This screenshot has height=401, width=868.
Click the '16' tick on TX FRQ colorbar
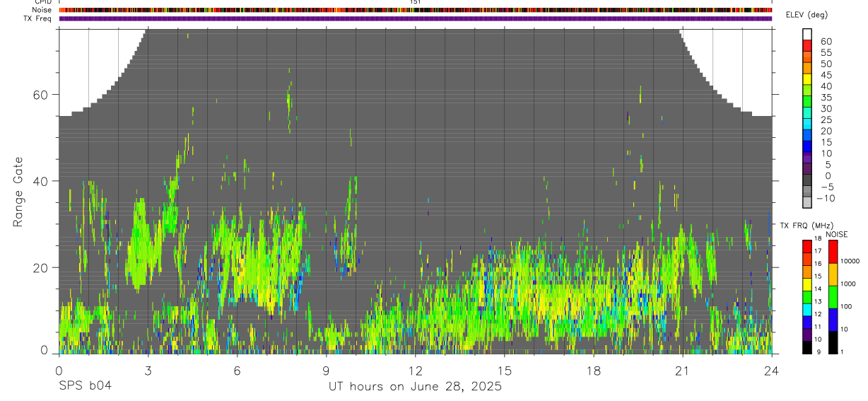click(816, 263)
